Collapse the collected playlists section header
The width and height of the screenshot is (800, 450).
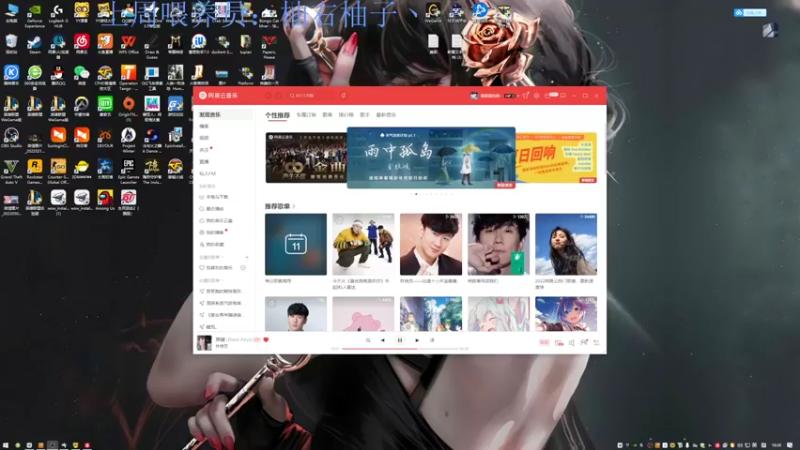click(x=211, y=281)
